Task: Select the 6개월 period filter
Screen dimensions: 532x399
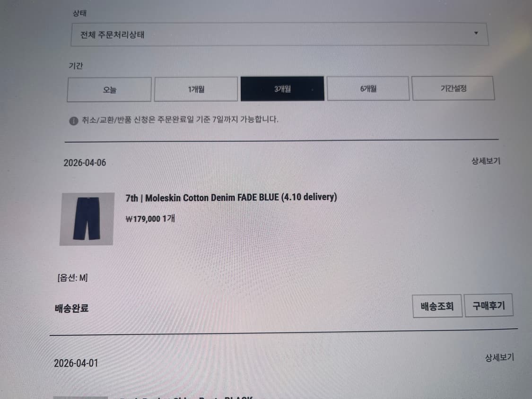Action: 368,88
